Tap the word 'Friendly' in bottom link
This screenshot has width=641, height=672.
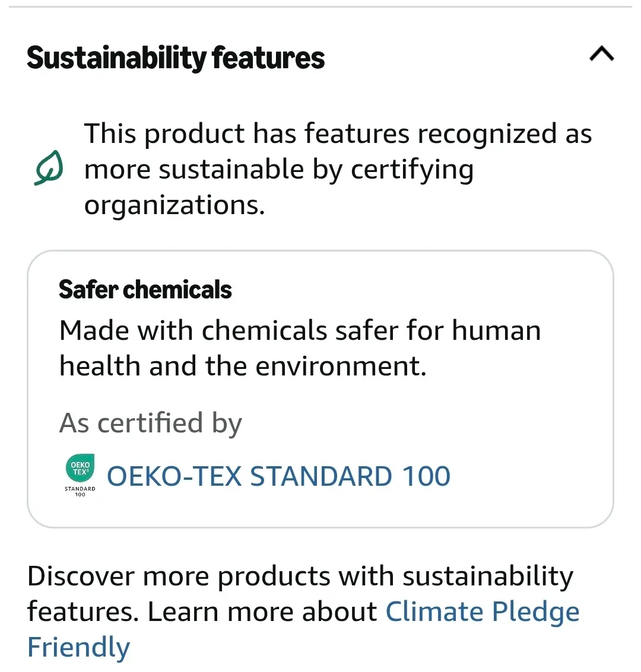click(78, 647)
